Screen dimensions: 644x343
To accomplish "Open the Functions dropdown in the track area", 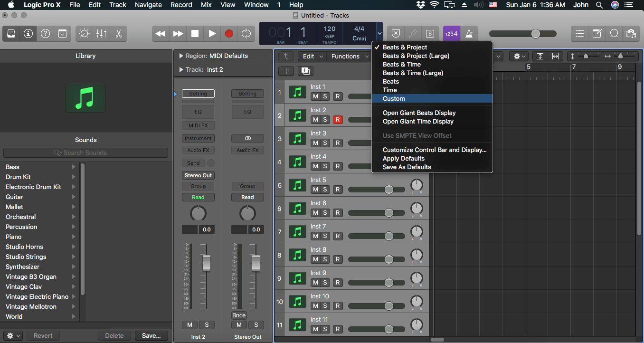I will tap(350, 56).
